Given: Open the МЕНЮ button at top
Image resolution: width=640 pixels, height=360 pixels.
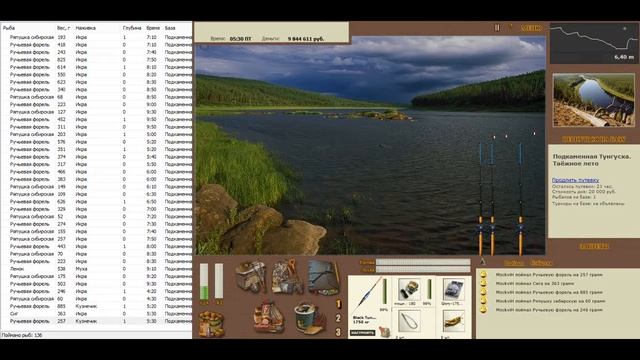Looking at the screenshot, I should click(531, 28).
